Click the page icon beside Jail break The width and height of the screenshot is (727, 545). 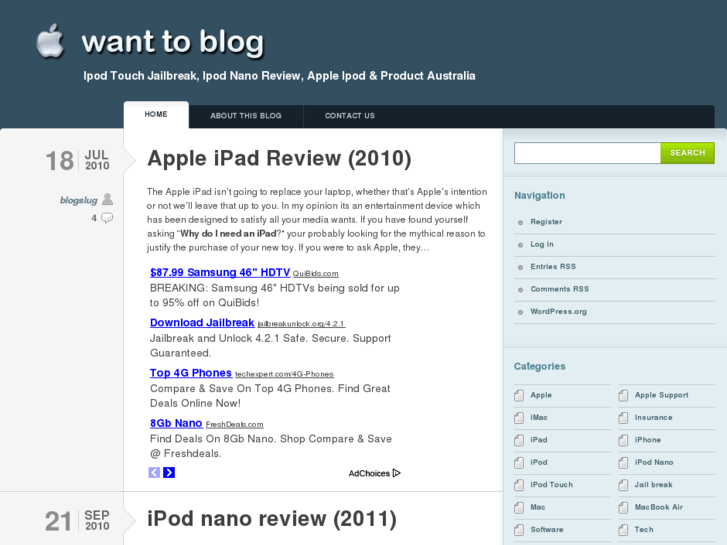(623, 485)
